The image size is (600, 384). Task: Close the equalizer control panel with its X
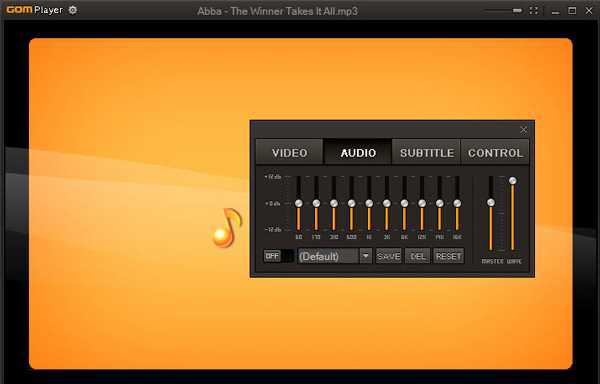(524, 130)
